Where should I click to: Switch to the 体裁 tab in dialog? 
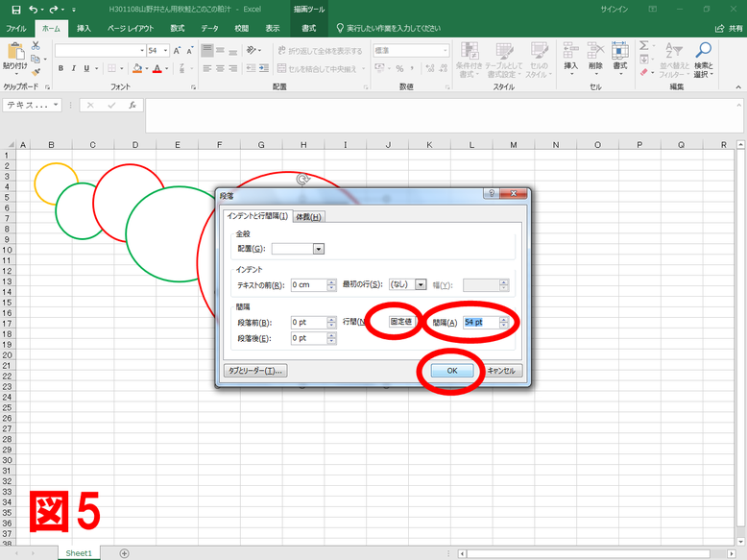coord(309,216)
